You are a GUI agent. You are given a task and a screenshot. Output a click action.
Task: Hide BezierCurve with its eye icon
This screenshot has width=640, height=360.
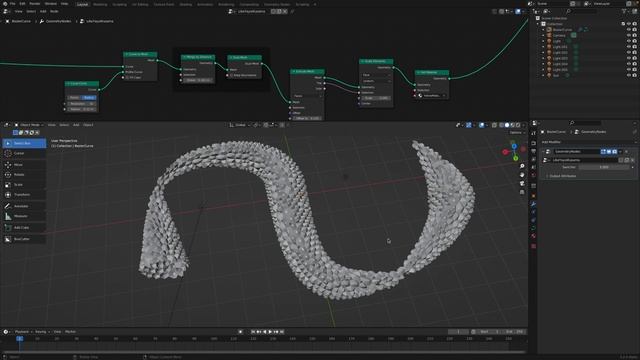[x=629, y=30]
